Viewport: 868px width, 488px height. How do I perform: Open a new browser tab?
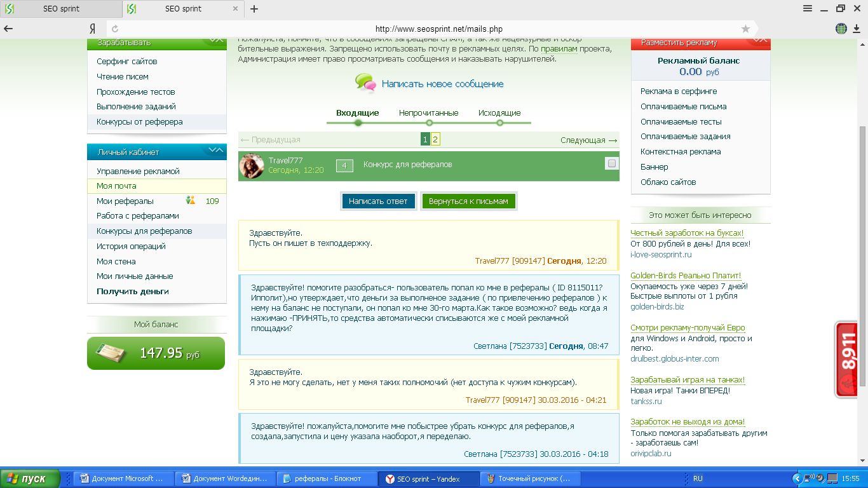click(x=254, y=9)
